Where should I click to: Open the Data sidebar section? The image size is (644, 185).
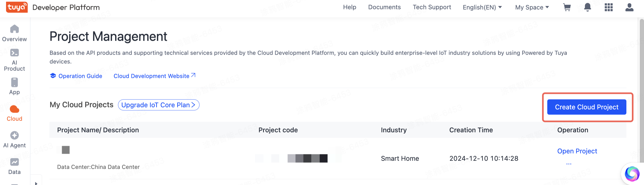[14, 166]
